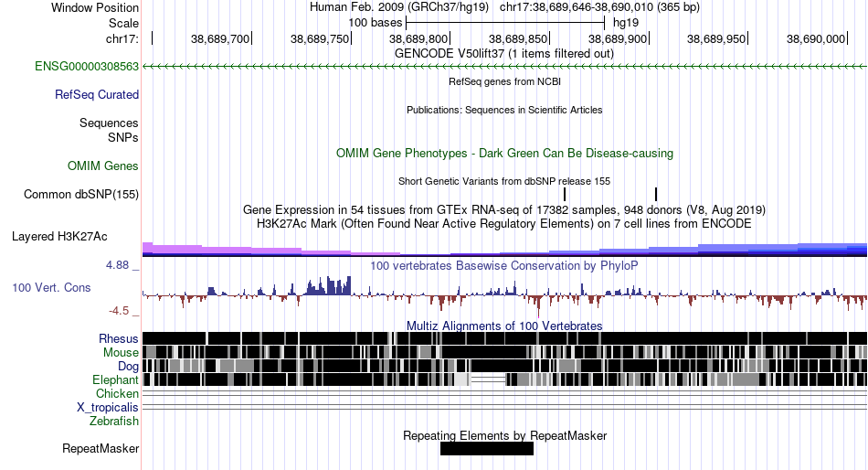Click the GENCODE V50lift37 track title
Screen dimensions: 868x470
(503, 54)
